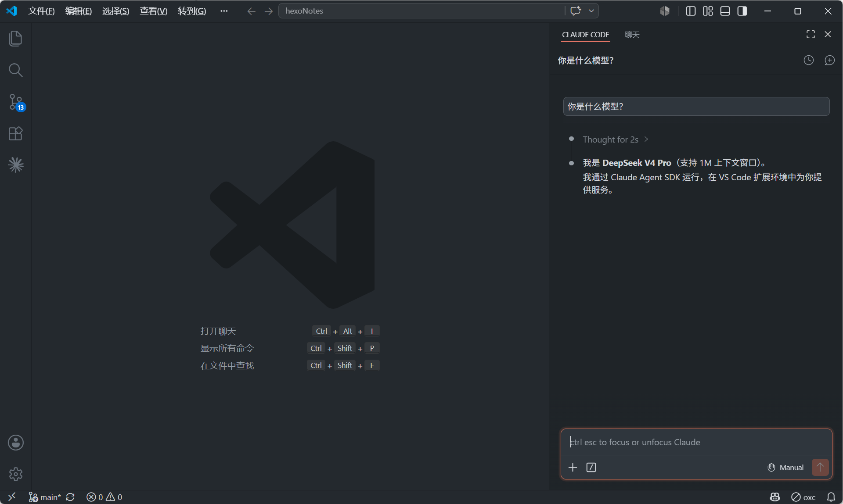Image resolution: width=843 pixels, height=504 pixels.
Task: Open the Search view in activity bar
Action: [15, 70]
